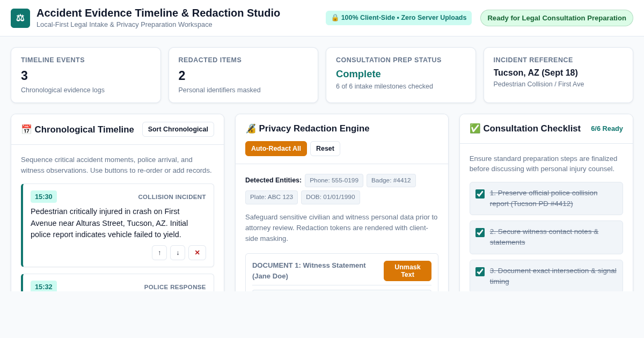The height and width of the screenshot is (338, 644).
Task: Click the Privacy Redaction Engine heading
Action: (x=308, y=129)
